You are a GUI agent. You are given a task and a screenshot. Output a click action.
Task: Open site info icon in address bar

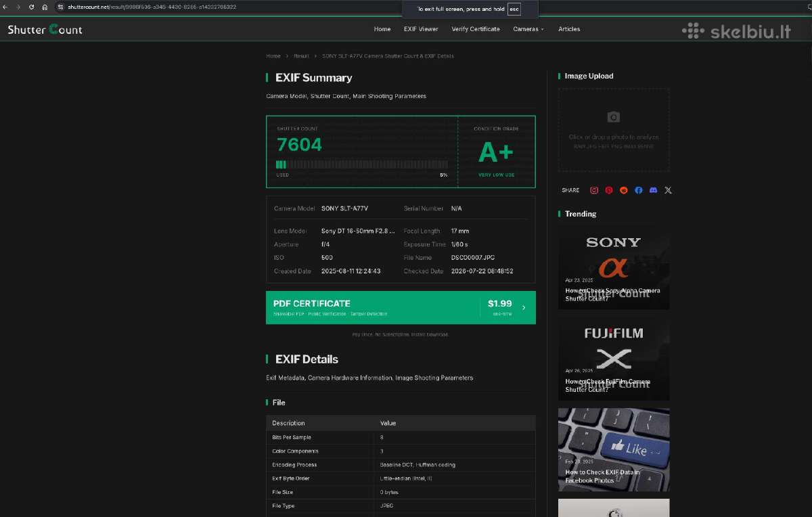[x=60, y=7]
